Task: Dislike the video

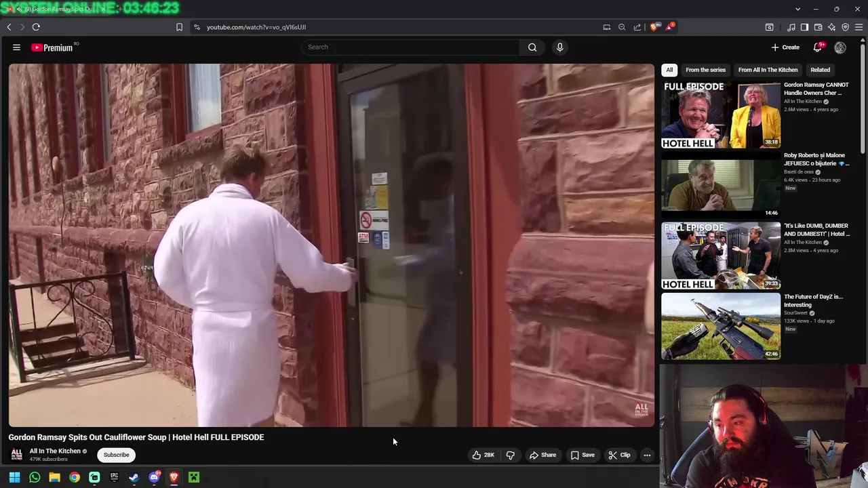Action: pyautogui.click(x=511, y=455)
